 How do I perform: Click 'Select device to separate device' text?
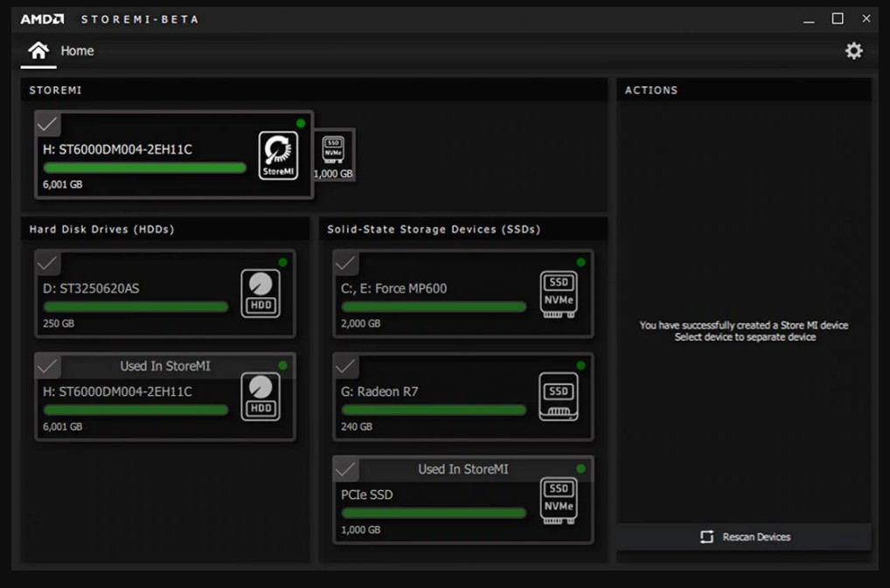[745, 336]
